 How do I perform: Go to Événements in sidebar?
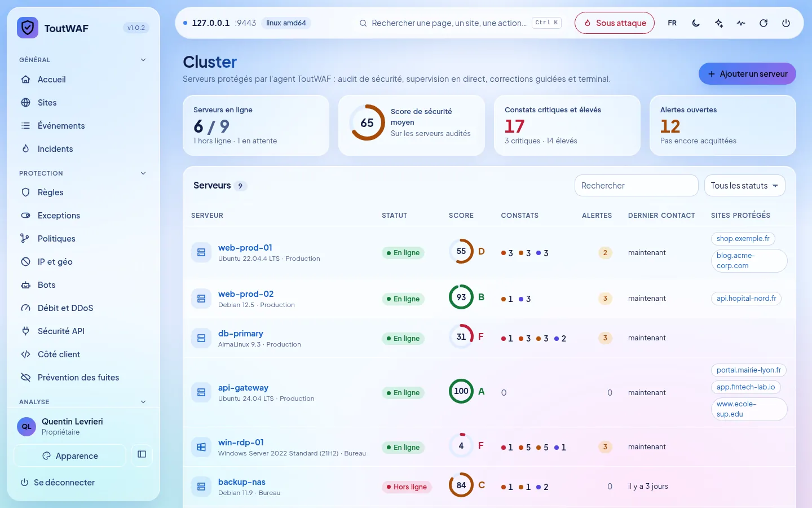click(x=83, y=126)
